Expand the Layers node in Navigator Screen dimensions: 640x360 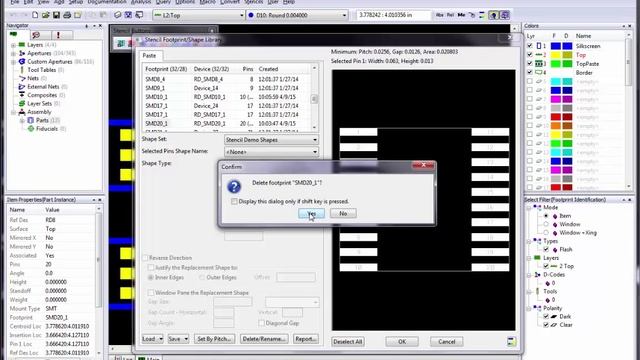click(13, 45)
